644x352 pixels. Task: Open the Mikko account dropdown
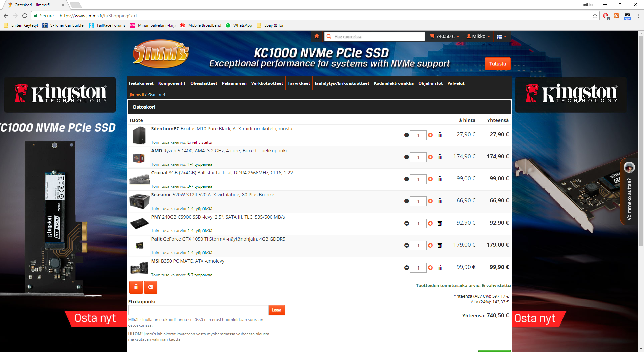tap(478, 36)
